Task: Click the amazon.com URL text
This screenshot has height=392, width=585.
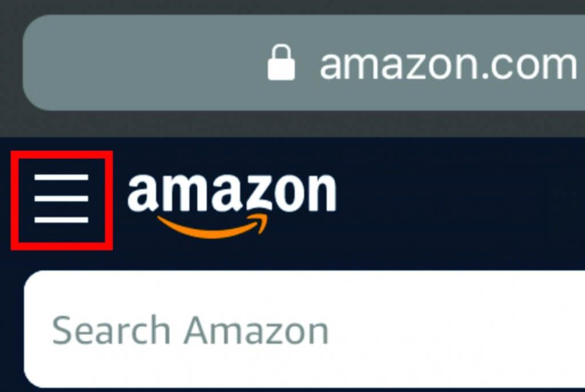Action: (x=449, y=65)
